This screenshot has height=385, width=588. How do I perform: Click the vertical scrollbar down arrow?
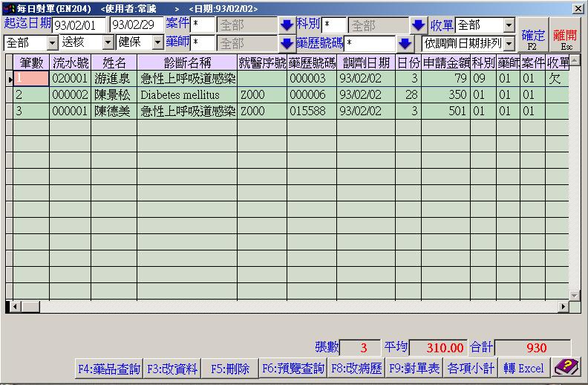tap(575, 295)
